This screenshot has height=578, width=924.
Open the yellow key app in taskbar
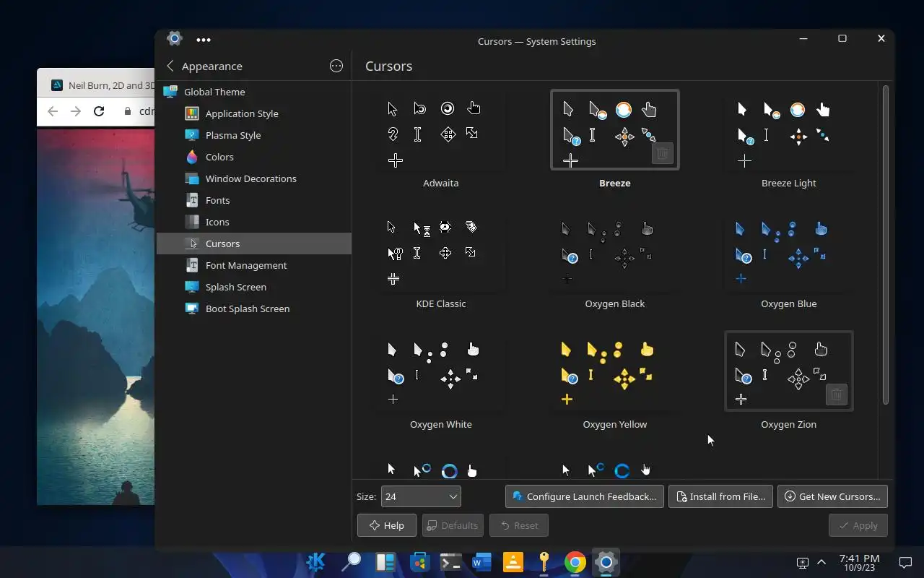click(544, 562)
